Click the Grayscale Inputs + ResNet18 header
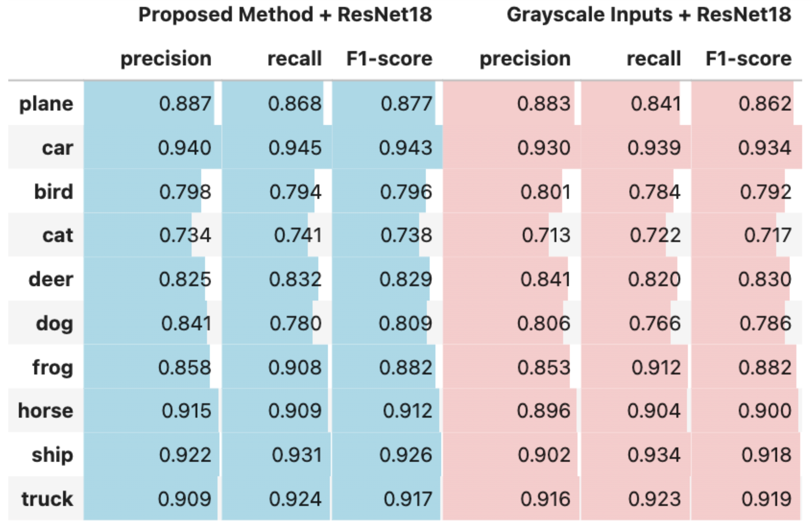 (x=649, y=15)
